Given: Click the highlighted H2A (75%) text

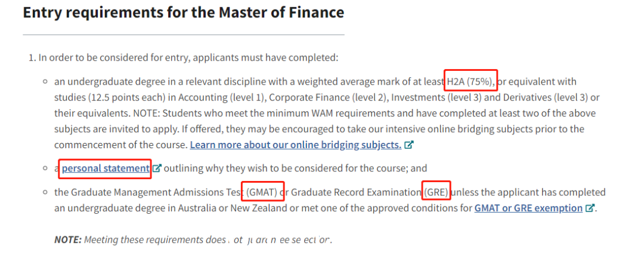Looking at the screenshot, I should [472, 81].
